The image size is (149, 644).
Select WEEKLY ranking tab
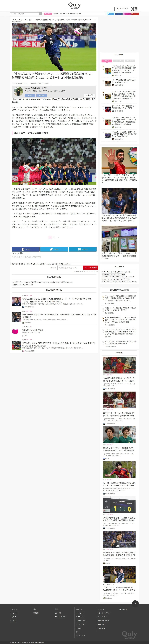[x=118, y=61]
